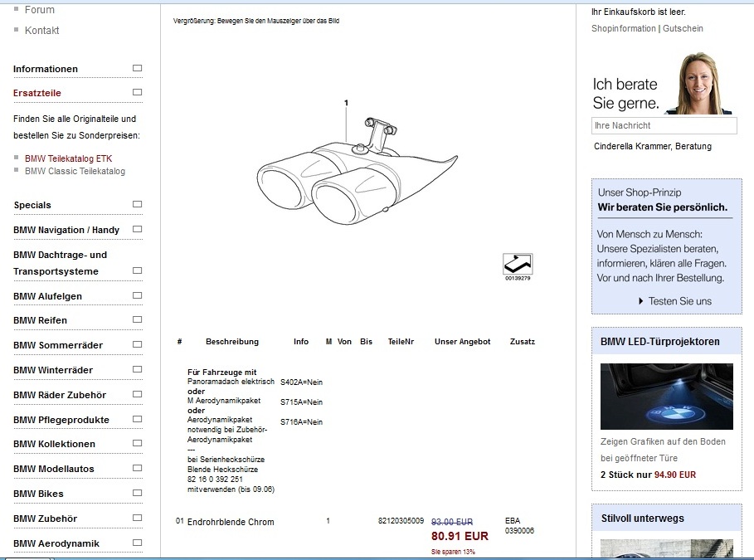754x560 pixels.
Task: Click the diagram reference icon 00139279
Action: [x=518, y=265]
